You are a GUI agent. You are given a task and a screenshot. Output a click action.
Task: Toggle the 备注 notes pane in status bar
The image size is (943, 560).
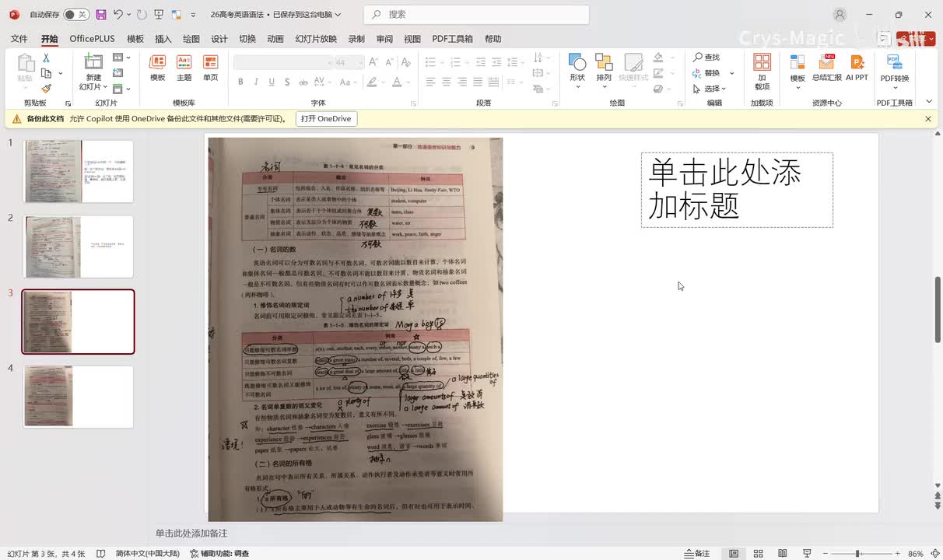tap(697, 554)
